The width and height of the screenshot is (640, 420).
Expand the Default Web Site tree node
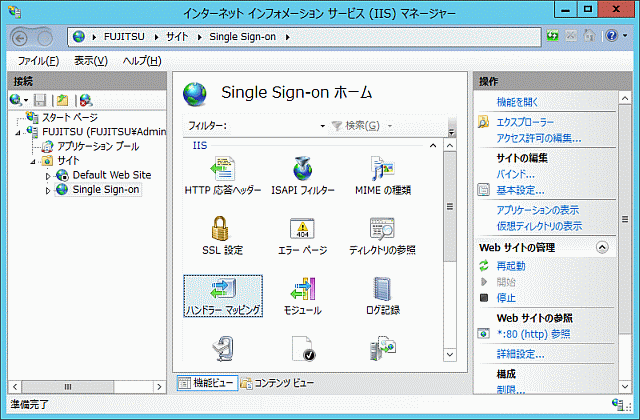48,175
